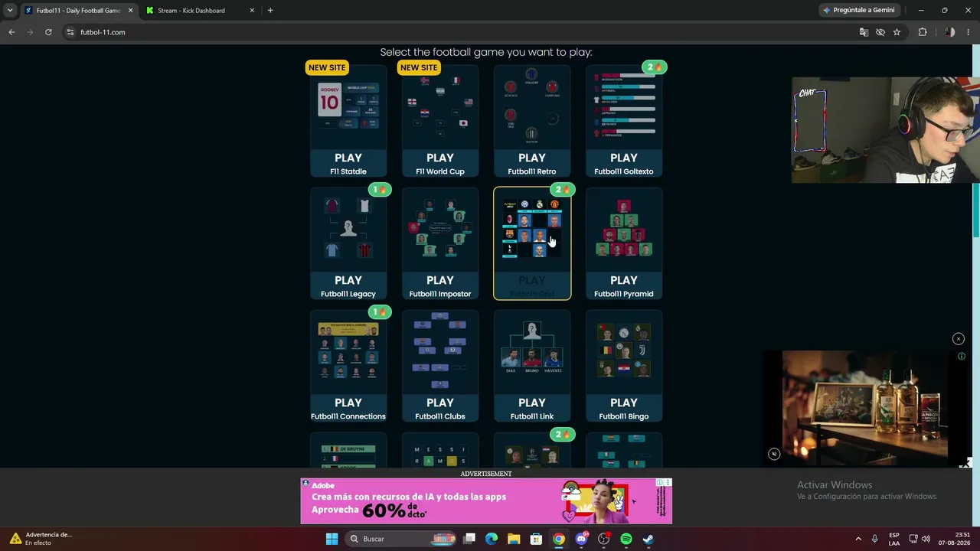
Task: Click the streak badge on Futbol11 Goltexto
Action: click(655, 67)
